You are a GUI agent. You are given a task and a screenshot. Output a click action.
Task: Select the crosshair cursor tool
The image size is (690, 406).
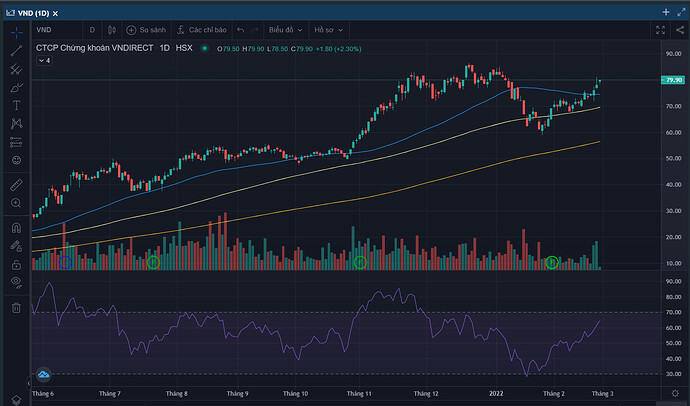16,32
